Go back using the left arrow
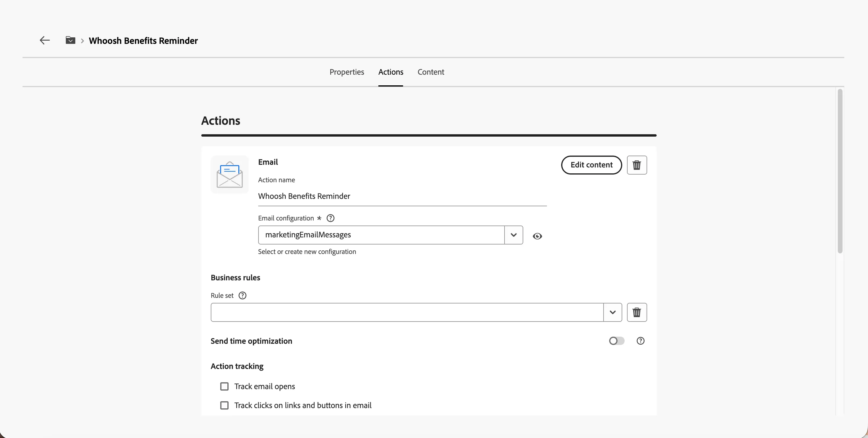Viewport: 868px width, 438px height. (44, 40)
